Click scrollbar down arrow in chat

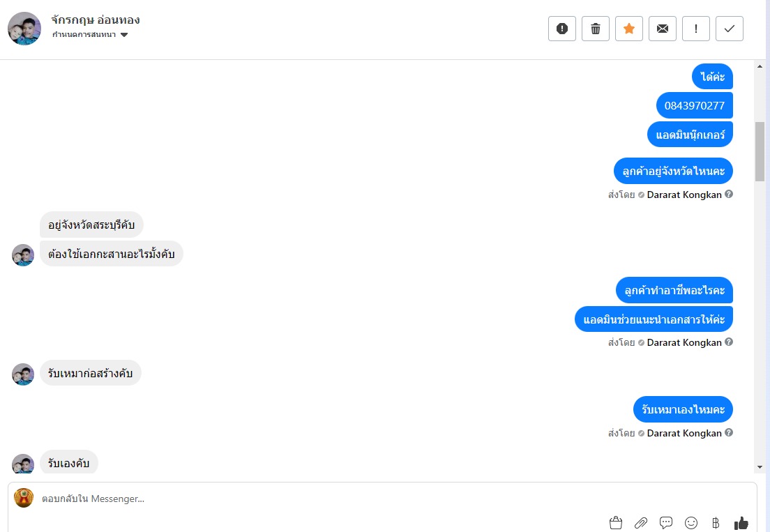click(760, 466)
